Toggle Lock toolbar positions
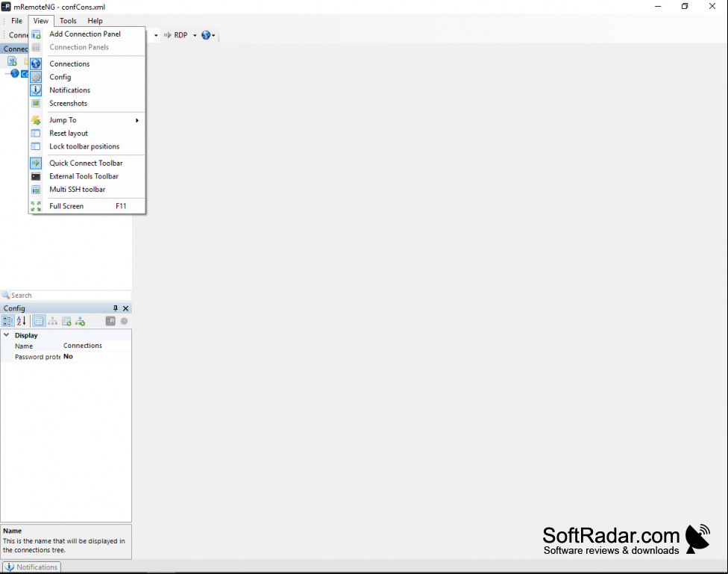 [87, 146]
